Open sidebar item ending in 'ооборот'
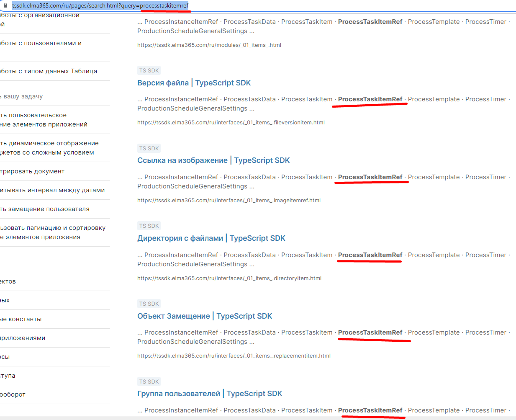516x420 pixels. tap(13, 394)
